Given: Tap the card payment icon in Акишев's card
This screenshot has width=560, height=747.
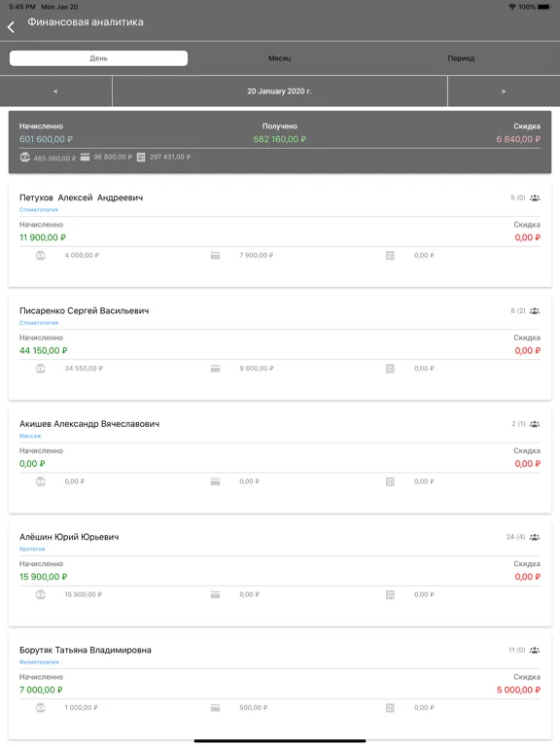Looking at the screenshot, I should tap(215, 481).
